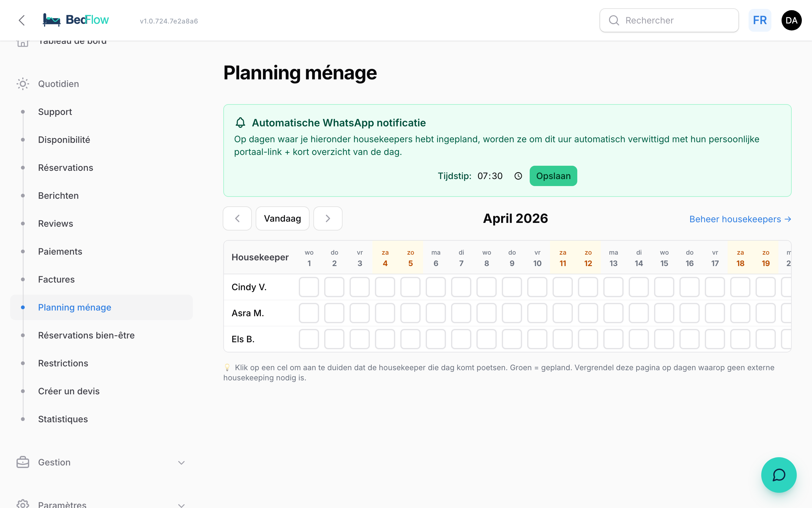The image size is (812, 508).
Task: Toggle Asra M. cell for do 2
Action: [334, 313]
